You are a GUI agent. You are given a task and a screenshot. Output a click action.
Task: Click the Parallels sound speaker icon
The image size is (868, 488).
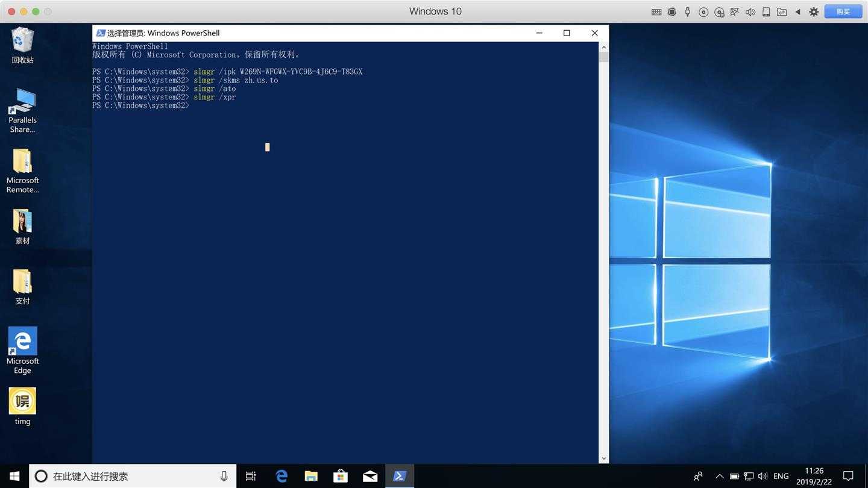pos(750,12)
